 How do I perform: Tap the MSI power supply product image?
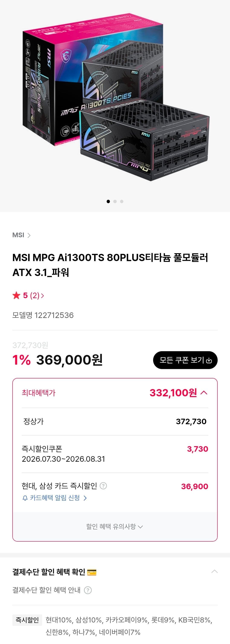(x=115, y=98)
